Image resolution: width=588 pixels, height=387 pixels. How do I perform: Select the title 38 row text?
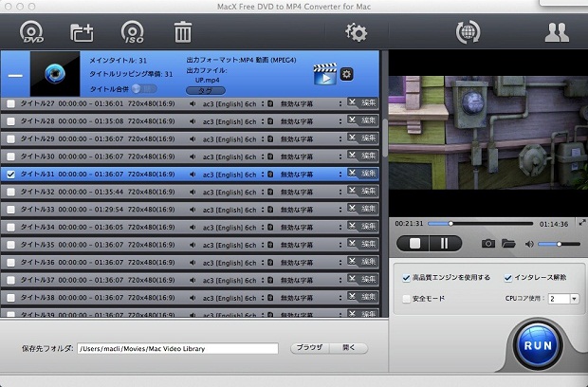pyautogui.click(x=98, y=298)
